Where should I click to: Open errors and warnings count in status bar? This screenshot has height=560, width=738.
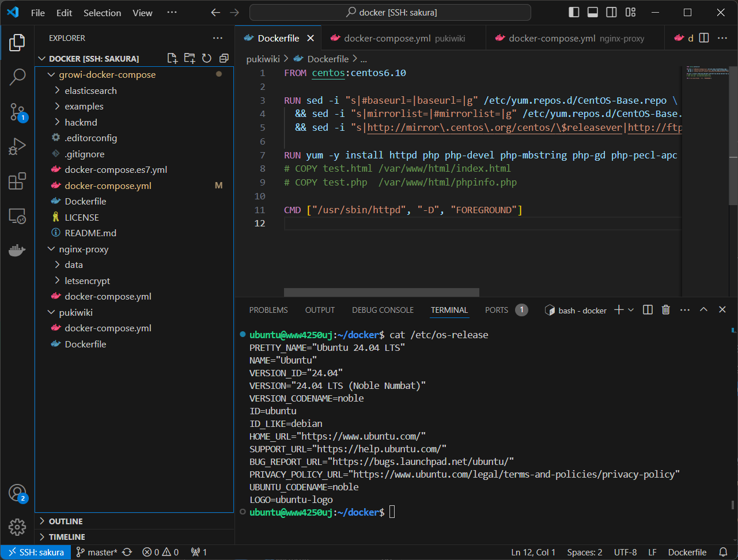(x=161, y=552)
